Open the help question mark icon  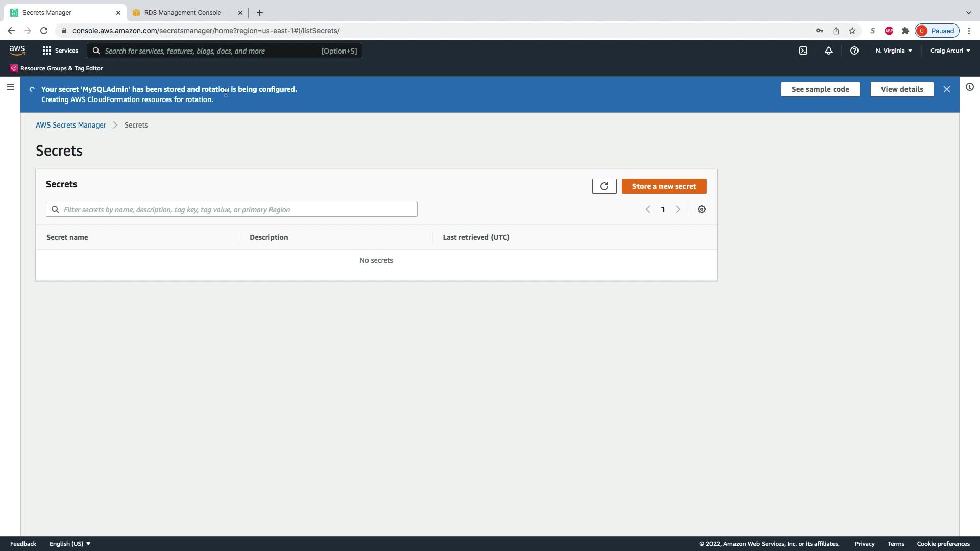point(854,51)
